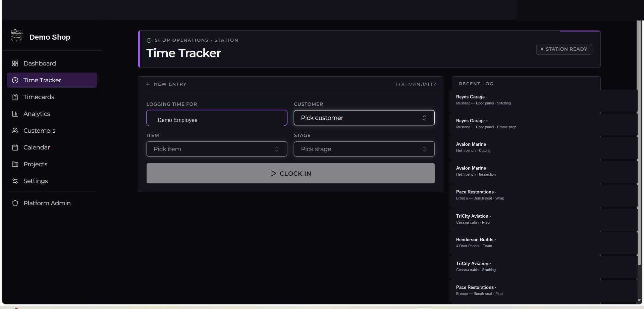Click the plus icon beside New Entry

point(148,84)
